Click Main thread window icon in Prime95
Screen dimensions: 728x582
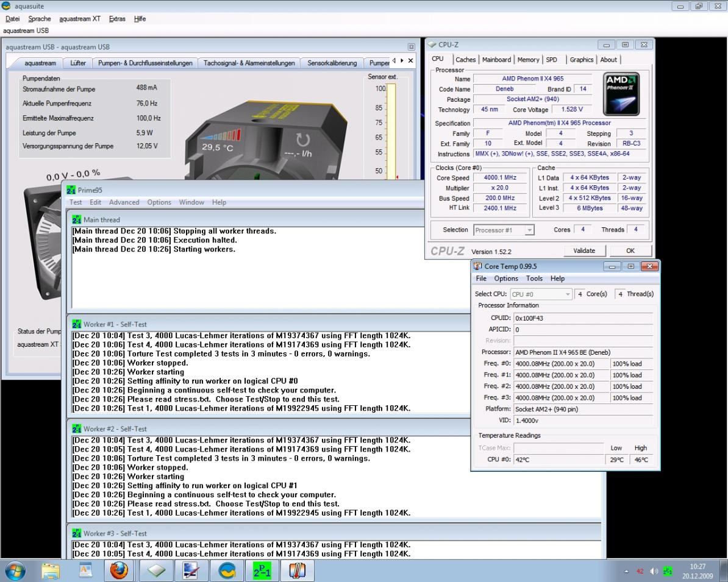(x=77, y=219)
